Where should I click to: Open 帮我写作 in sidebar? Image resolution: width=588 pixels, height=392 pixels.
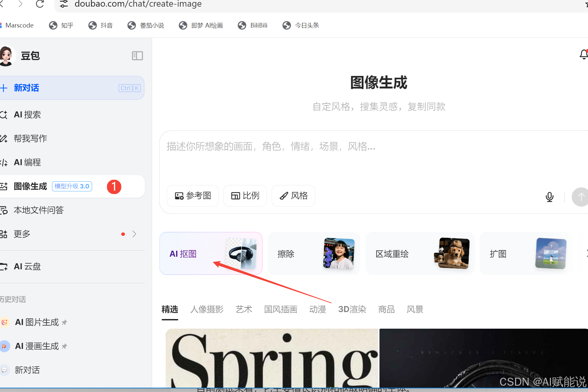[x=72, y=139]
